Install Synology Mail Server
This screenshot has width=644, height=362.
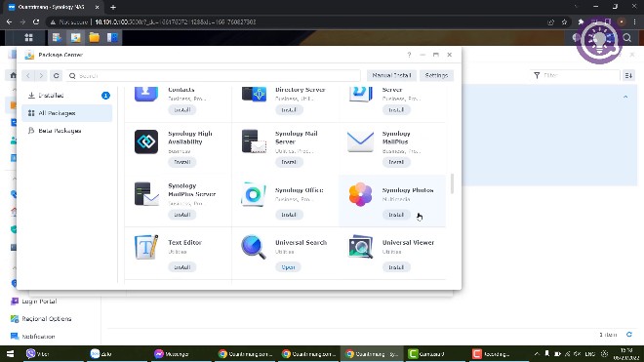[289, 162]
